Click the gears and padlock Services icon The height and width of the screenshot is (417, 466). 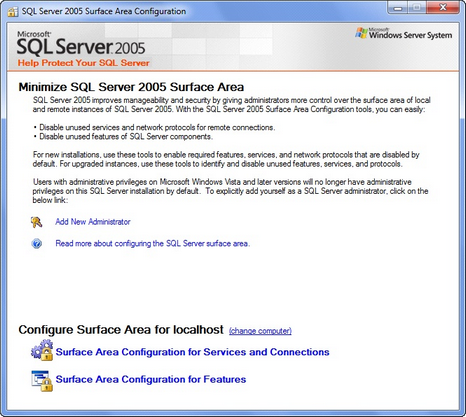(42, 350)
